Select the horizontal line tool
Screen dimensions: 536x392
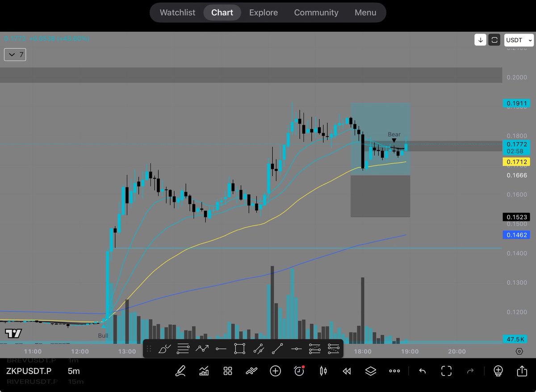click(296, 348)
